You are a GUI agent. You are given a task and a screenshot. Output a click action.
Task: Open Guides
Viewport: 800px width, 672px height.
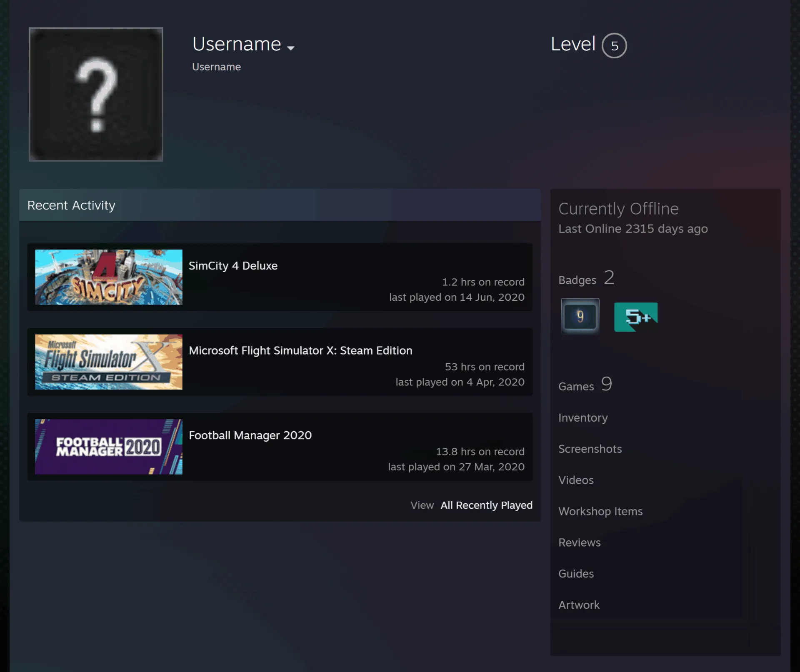pos(576,574)
